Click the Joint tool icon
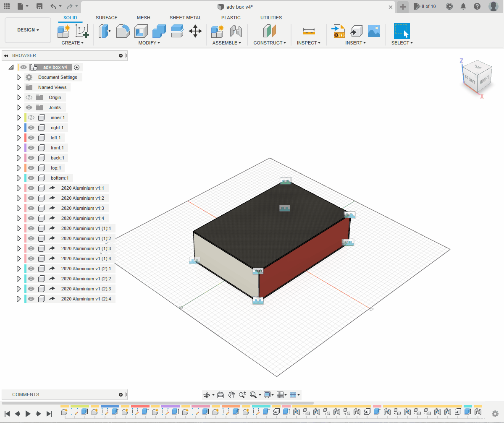The image size is (504, 423). [236, 31]
